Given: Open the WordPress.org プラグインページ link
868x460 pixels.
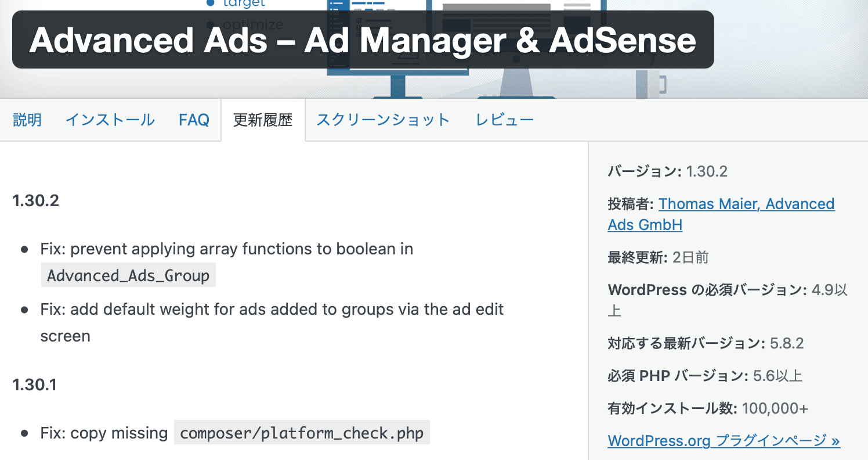Looking at the screenshot, I should point(724,441).
